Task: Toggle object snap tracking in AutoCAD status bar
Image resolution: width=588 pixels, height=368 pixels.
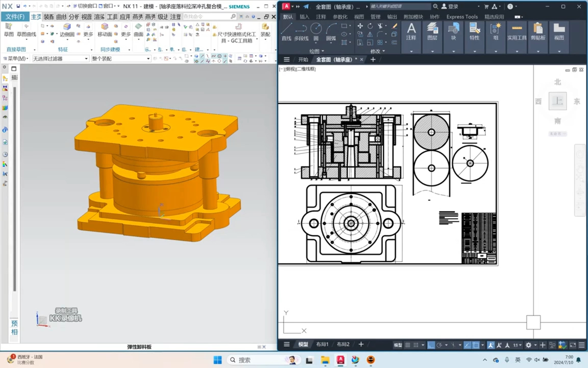Action: click(x=467, y=344)
